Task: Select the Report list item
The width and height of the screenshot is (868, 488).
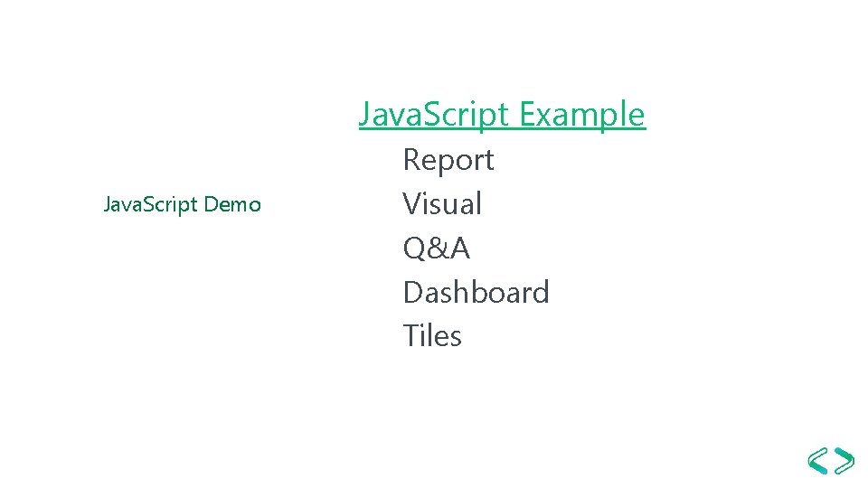Action: point(448,160)
